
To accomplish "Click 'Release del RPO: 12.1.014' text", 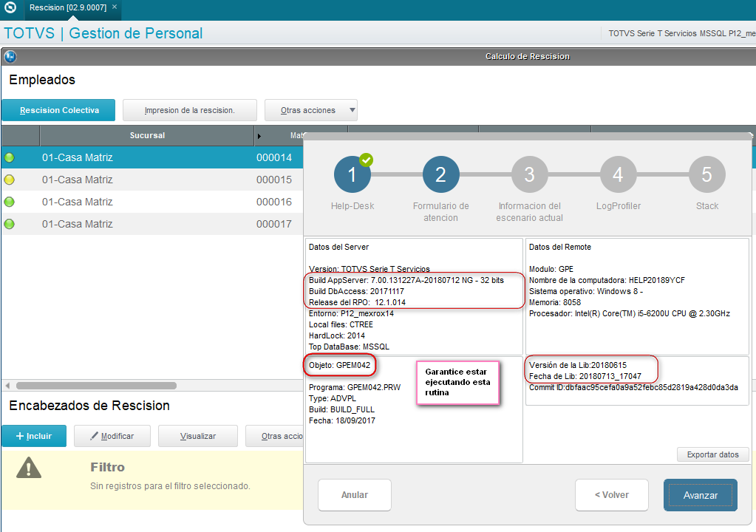I will coord(357,303).
